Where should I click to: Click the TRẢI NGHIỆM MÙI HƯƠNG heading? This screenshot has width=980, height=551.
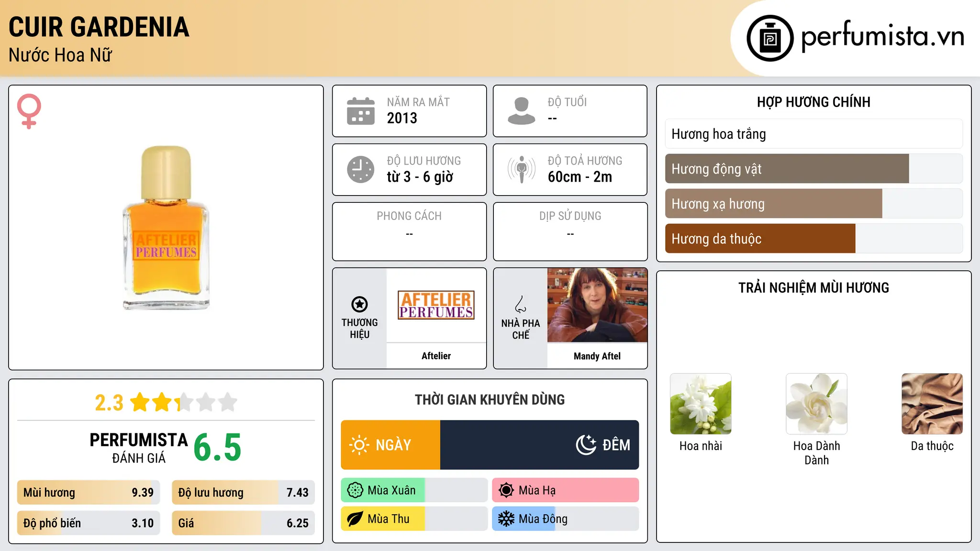tap(813, 288)
